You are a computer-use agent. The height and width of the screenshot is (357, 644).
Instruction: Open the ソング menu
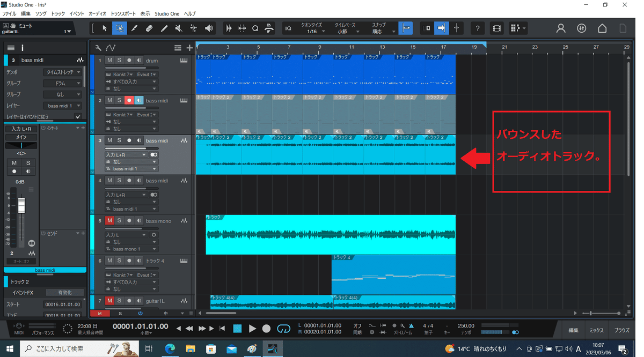[41, 13]
